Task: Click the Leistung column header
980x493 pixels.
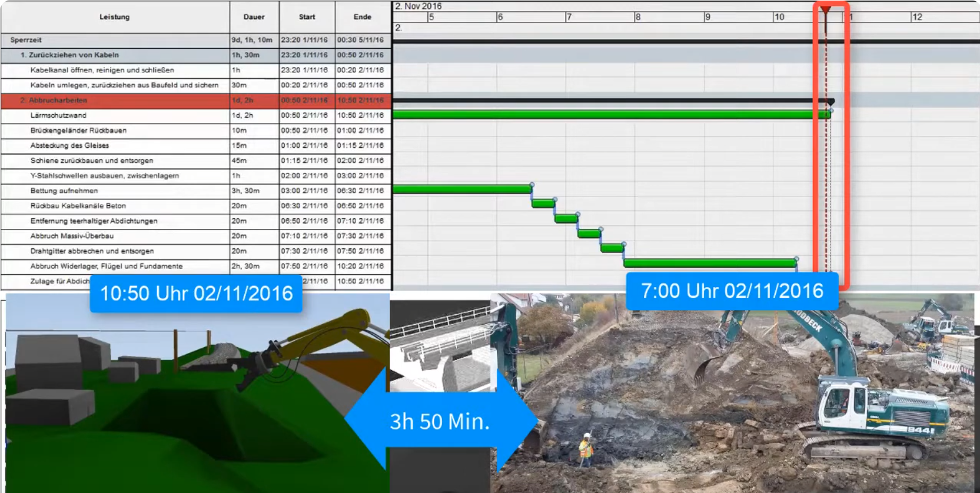Action: coord(115,17)
